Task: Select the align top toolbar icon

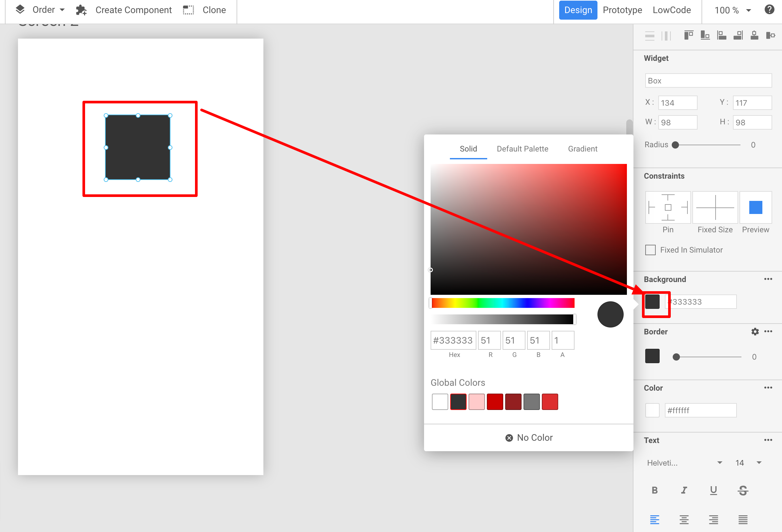Action: [688, 35]
